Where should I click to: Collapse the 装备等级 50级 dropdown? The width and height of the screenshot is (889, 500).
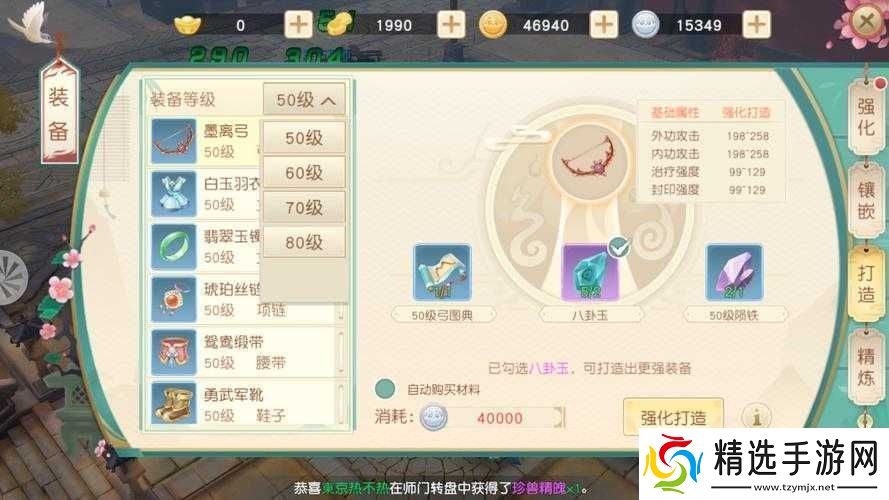pos(304,100)
